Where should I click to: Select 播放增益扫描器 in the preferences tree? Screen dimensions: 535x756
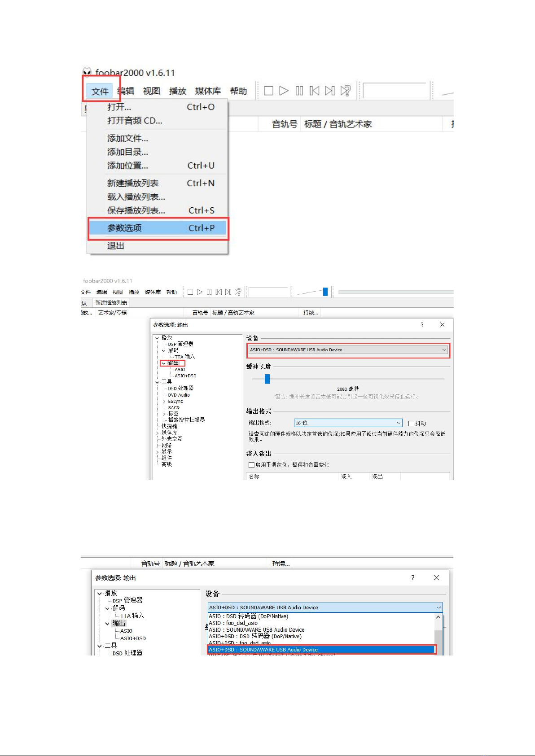tap(186, 420)
